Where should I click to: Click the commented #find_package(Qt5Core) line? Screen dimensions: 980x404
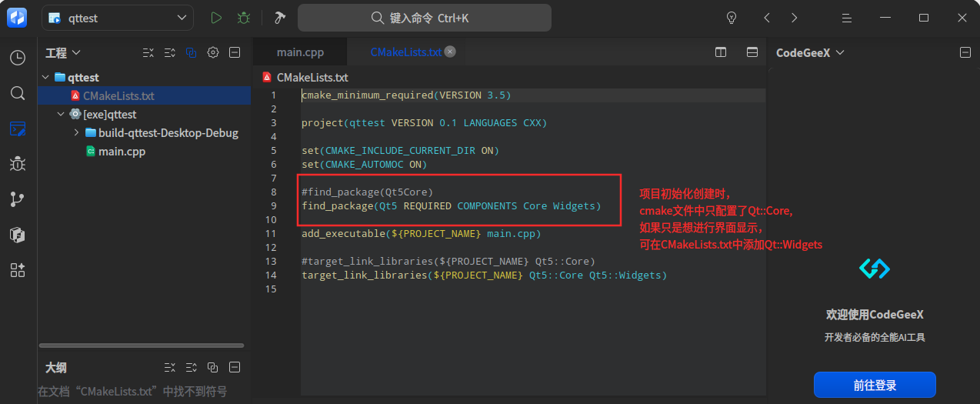[x=367, y=192]
